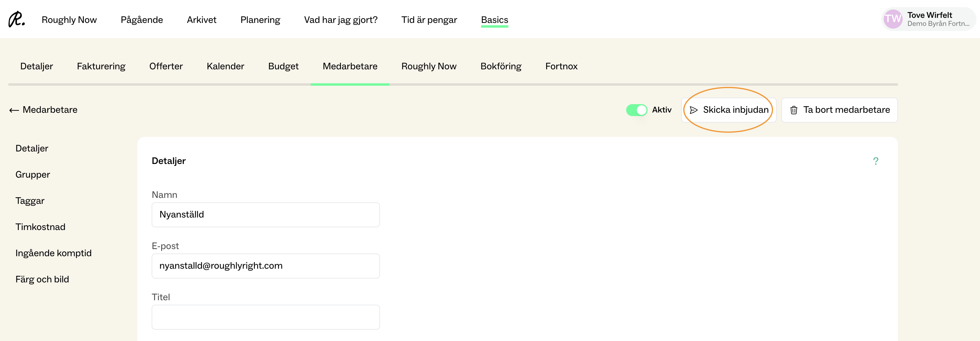Click the green question mark help icon
Viewport: 980px width, 341px height.
click(x=875, y=161)
